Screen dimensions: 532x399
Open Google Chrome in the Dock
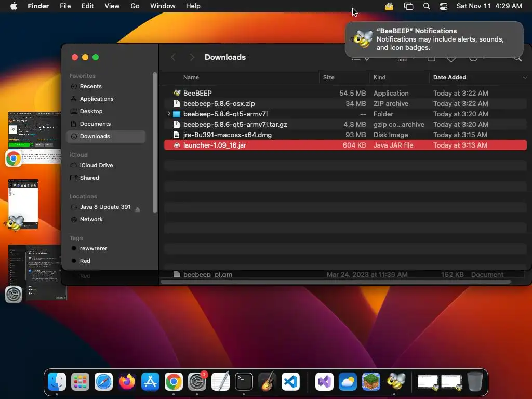pyautogui.click(x=174, y=382)
